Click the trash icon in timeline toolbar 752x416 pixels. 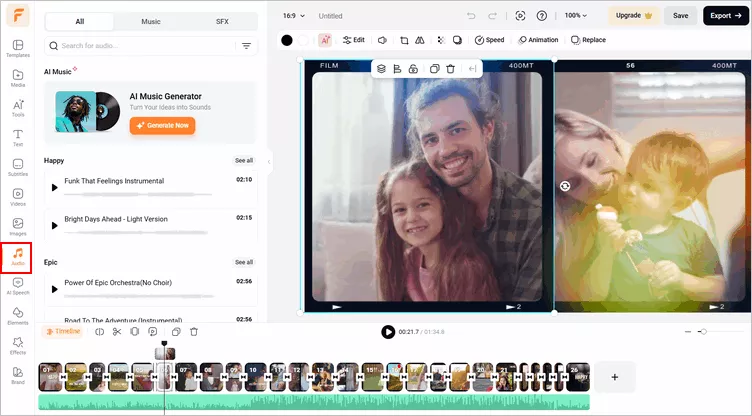[x=194, y=332]
